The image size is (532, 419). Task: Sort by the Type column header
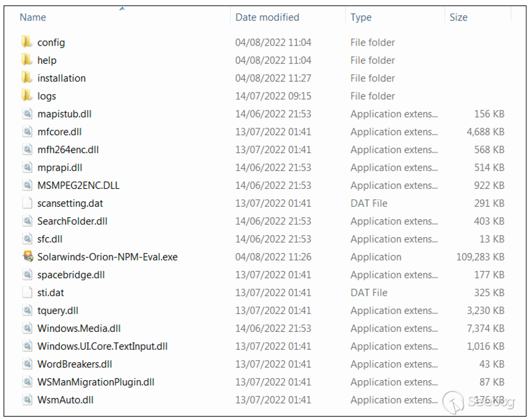[x=361, y=17]
